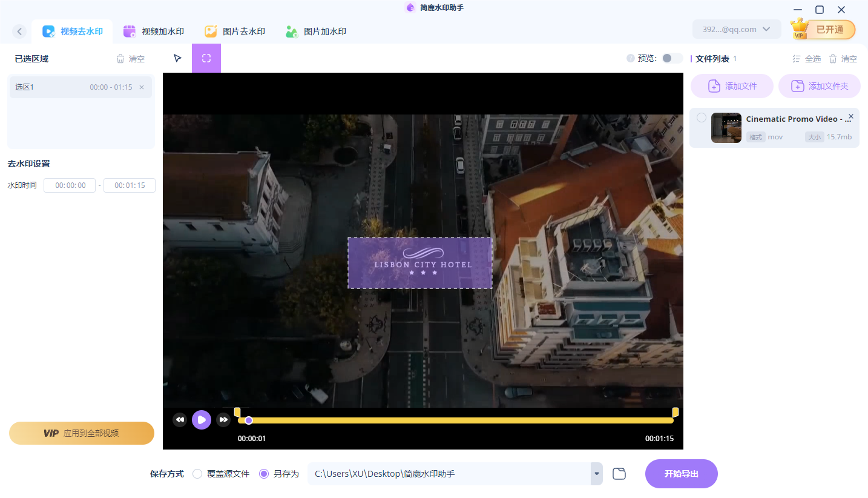The height and width of the screenshot is (498, 868).
Task: Remove Cinematic Promo Video from list
Action: [851, 116]
